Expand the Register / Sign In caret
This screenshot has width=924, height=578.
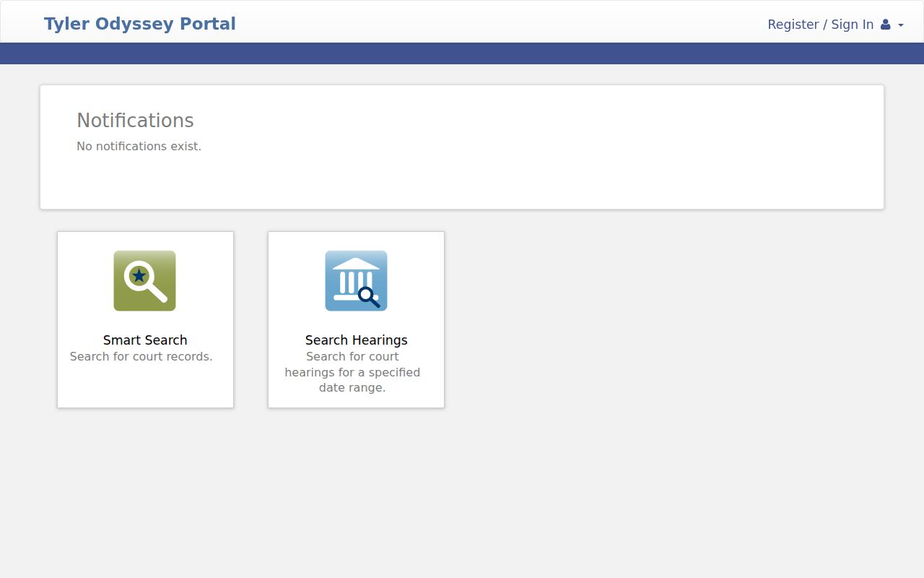900,25
